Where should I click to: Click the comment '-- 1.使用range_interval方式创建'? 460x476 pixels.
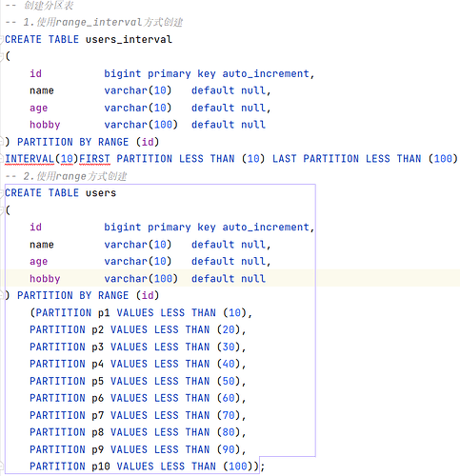[94, 22]
